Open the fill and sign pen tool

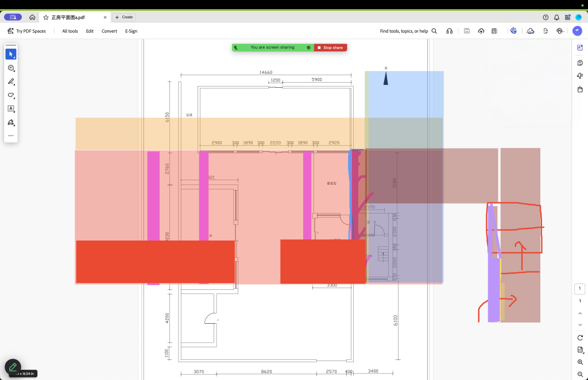tap(10, 122)
